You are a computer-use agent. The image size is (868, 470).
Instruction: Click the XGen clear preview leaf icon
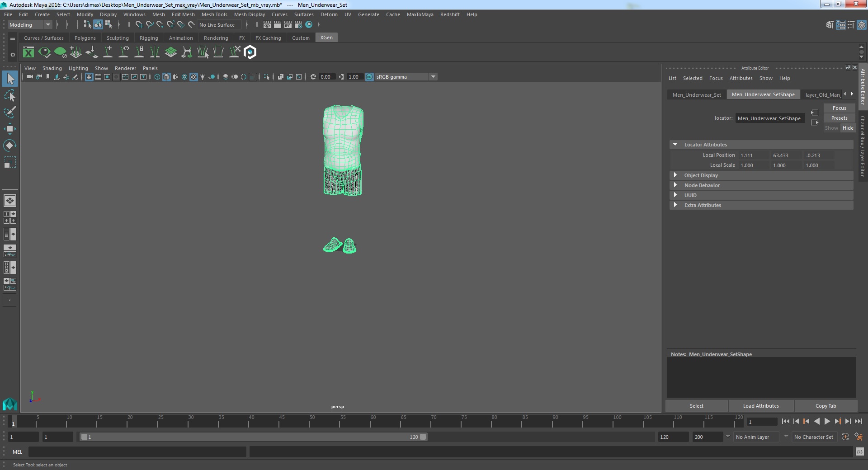pyautogui.click(x=60, y=52)
